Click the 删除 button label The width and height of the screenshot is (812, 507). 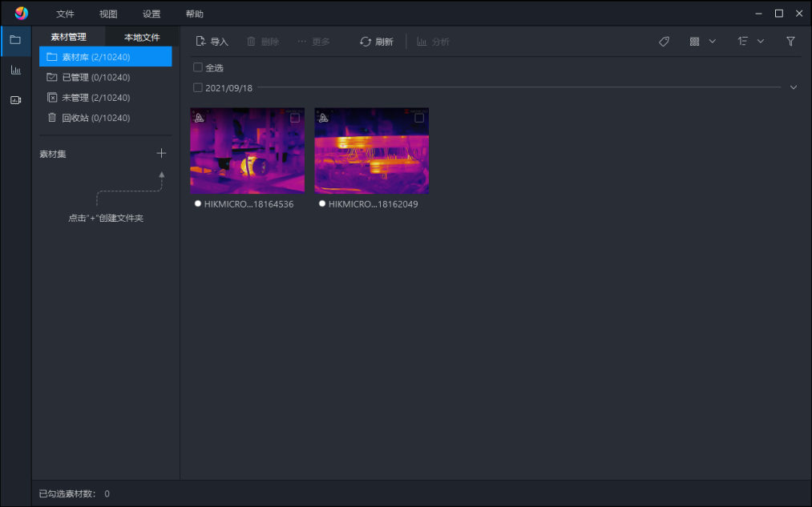click(x=270, y=42)
